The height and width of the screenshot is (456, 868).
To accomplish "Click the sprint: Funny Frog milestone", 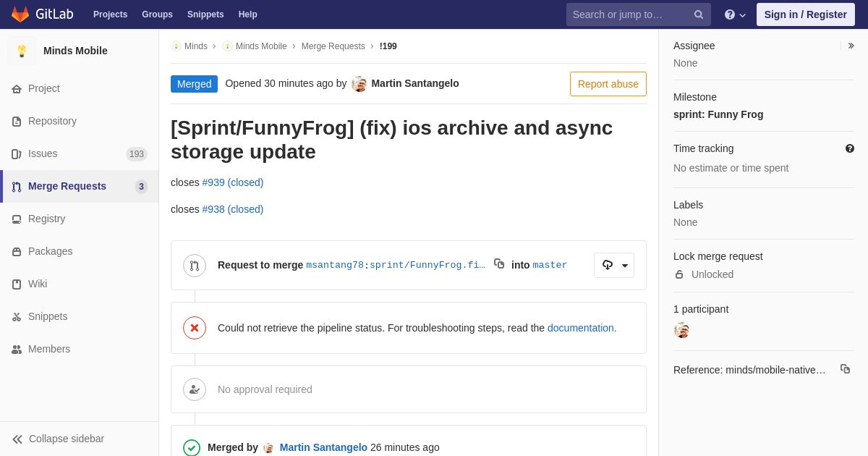I will coord(718,114).
